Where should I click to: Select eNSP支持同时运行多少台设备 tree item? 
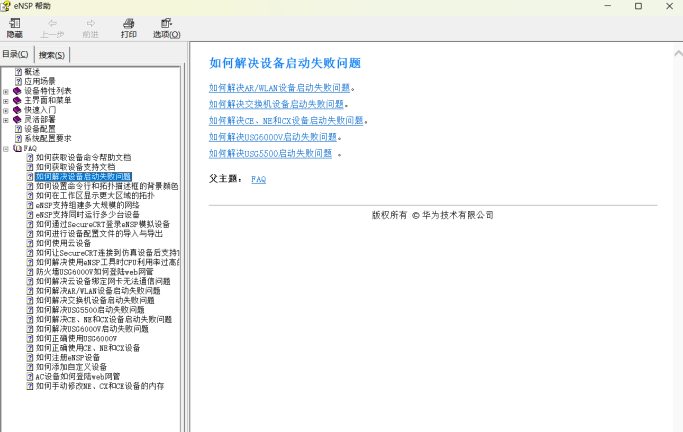point(87,215)
